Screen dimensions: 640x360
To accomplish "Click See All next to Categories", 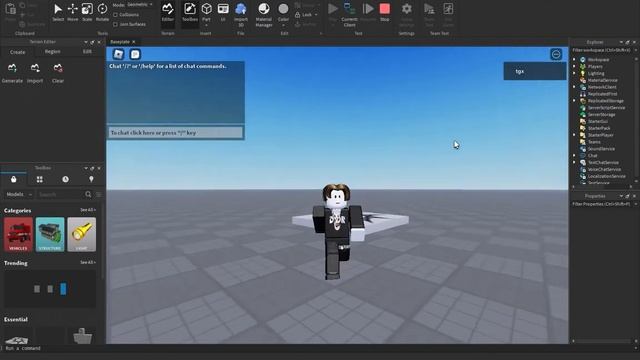I will point(88,210).
